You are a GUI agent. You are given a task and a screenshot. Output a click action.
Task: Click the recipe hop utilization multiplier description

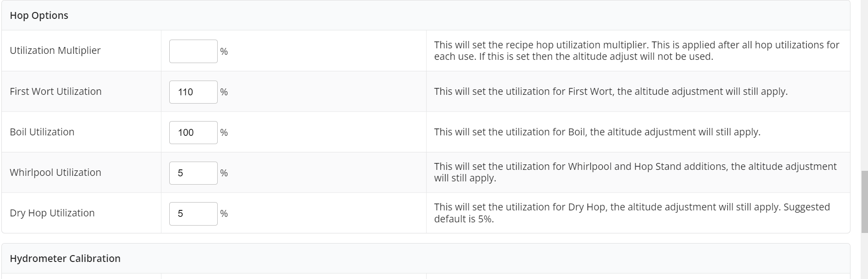click(636, 51)
